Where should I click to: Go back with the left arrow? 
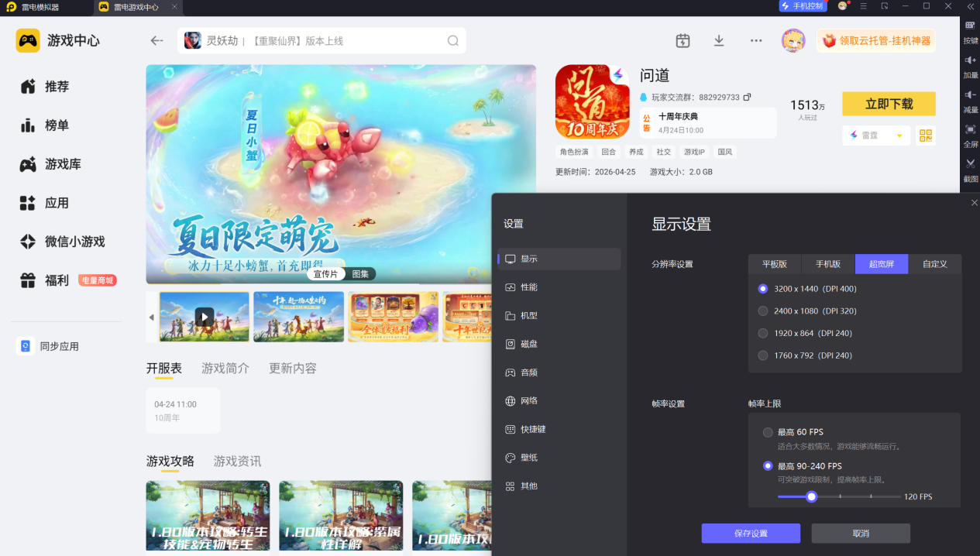[157, 41]
